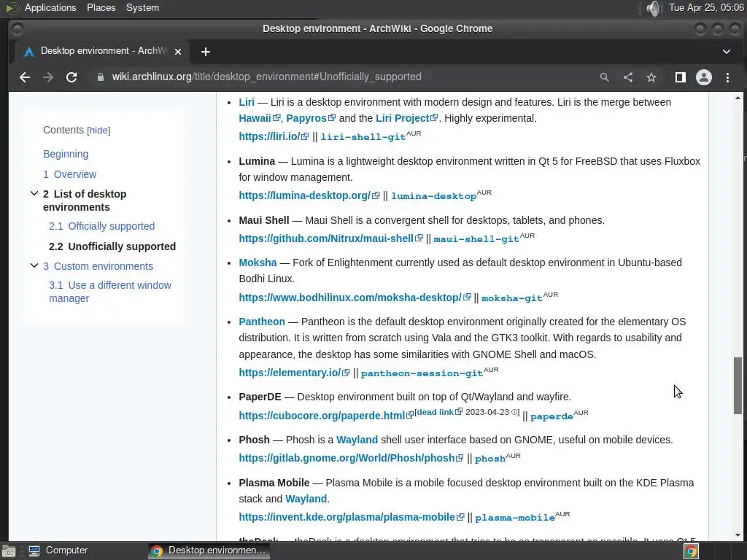Image resolution: width=747 pixels, height=560 pixels.
Task: Open plasma-mobile AUR package link
Action: 515,518
